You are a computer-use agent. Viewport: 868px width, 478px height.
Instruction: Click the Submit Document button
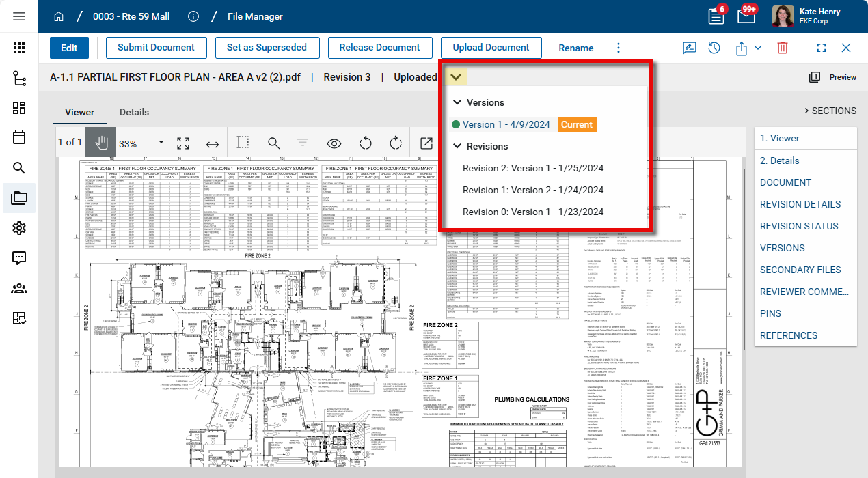point(156,48)
